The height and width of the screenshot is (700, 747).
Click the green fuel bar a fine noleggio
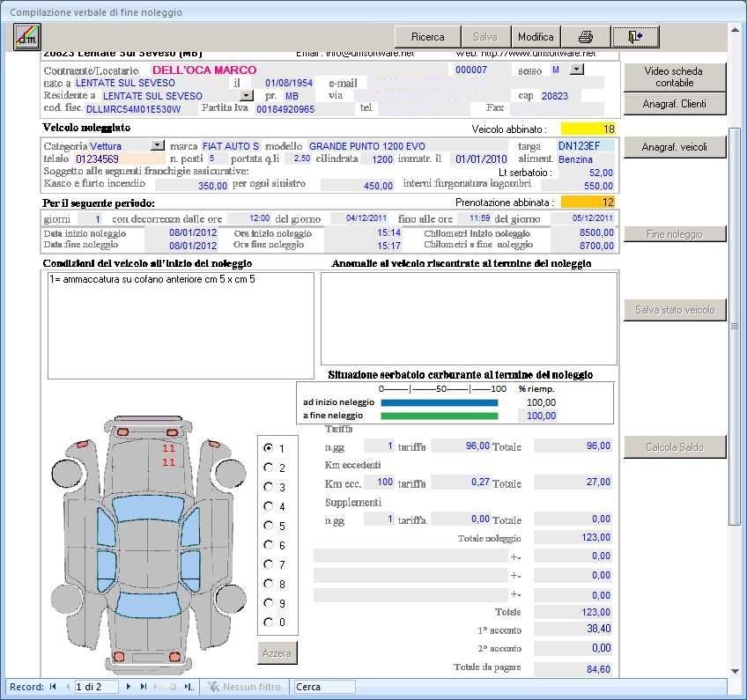coord(440,416)
